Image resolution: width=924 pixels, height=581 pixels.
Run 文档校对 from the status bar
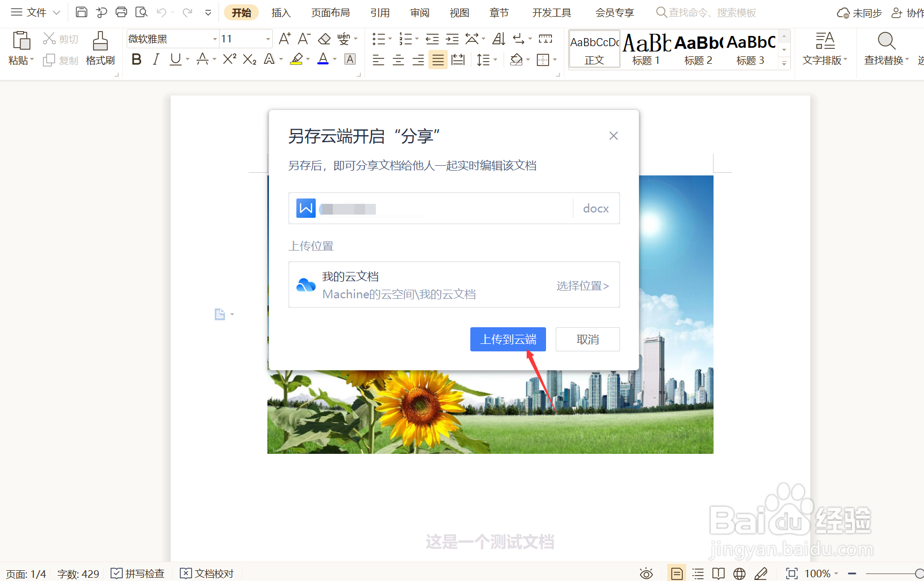click(207, 573)
